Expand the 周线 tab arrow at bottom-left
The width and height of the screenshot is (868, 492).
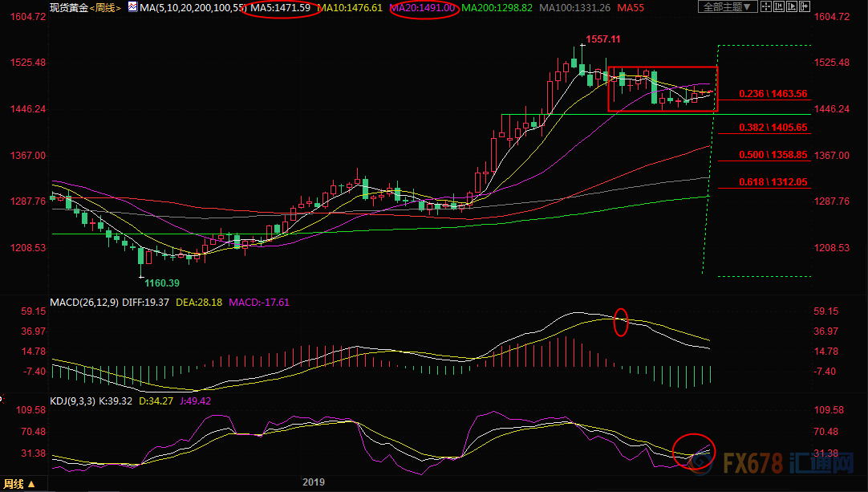pos(31,484)
